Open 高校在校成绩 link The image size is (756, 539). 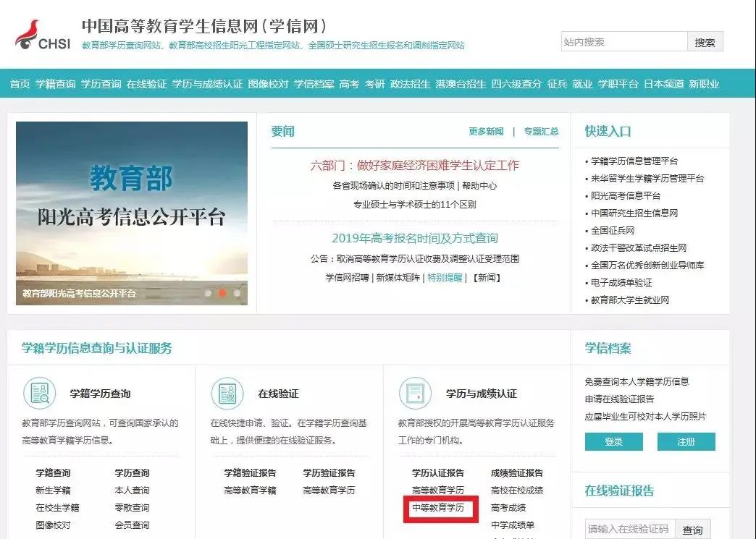(517, 491)
